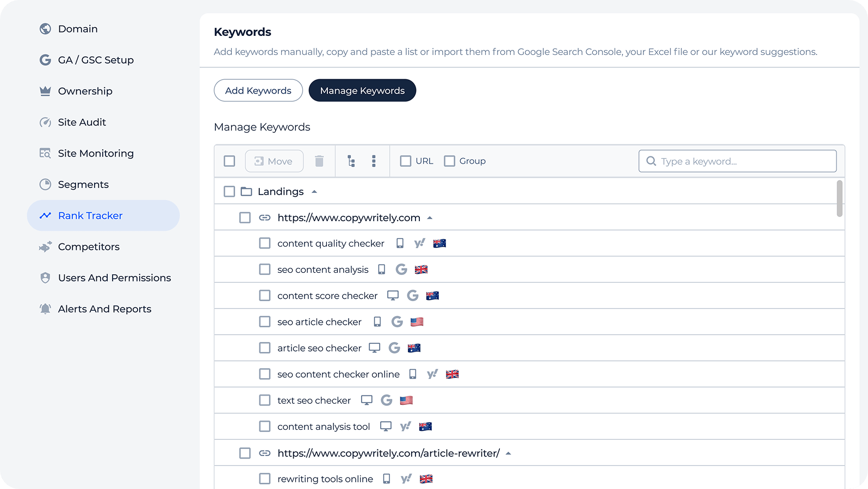Click the Competitors fish icon
The height and width of the screenshot is (489, 868).
(x=45, y=247)
